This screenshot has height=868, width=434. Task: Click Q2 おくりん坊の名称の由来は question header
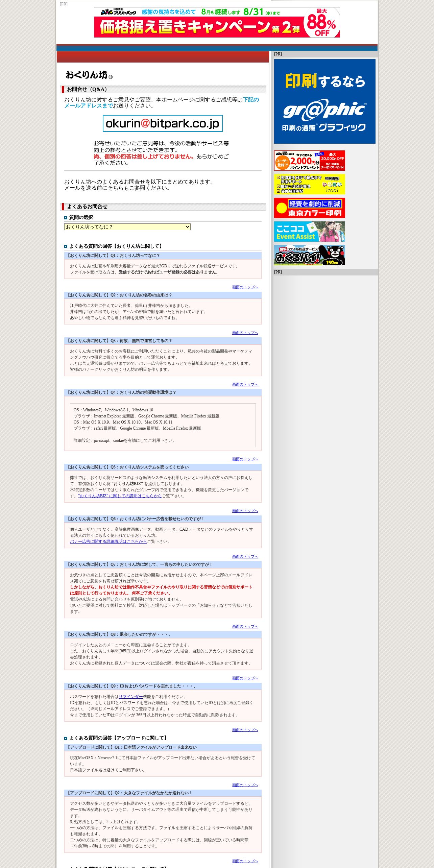(x=163, y=295)
